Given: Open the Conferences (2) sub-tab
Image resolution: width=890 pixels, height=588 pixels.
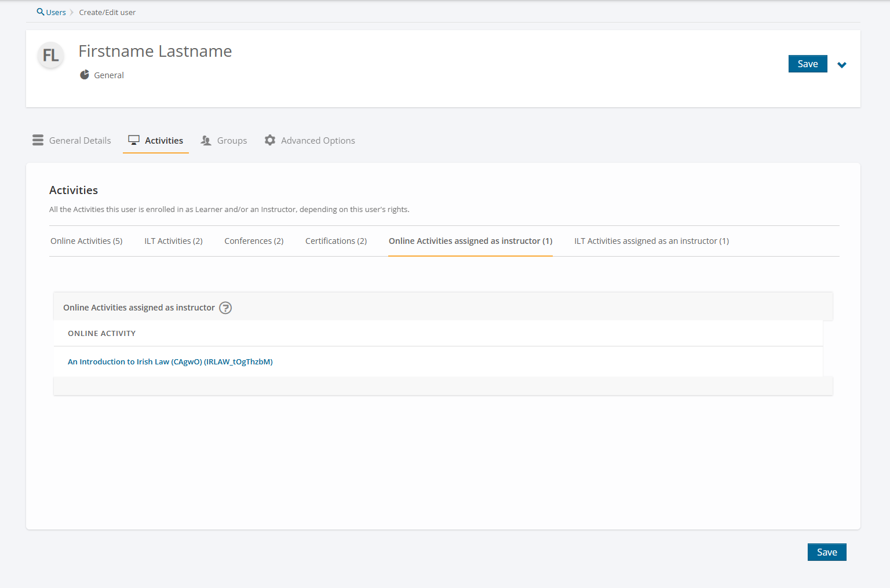Looking at the screenshot, I should coord(254,241).
